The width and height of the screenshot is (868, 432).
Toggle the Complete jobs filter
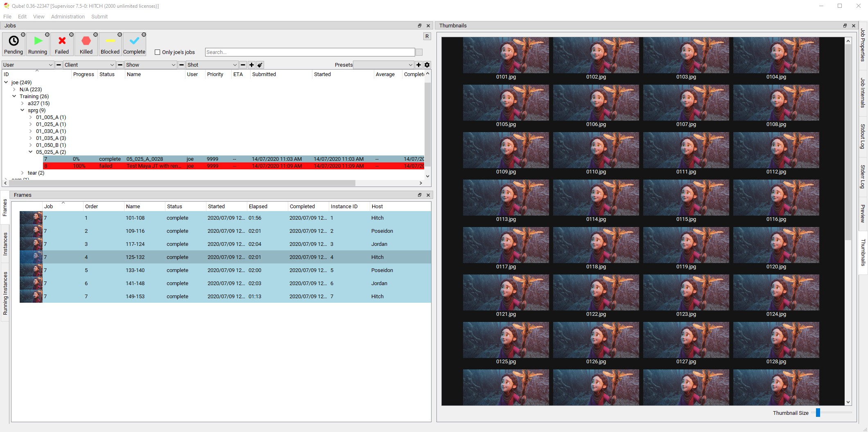click(134, 44)
